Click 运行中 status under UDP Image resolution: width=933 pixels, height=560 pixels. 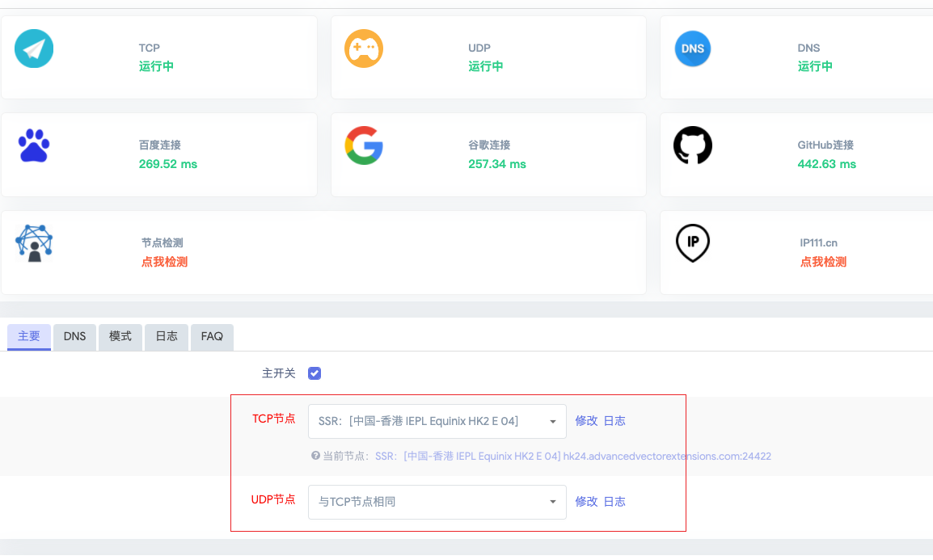tap(486, 66)
